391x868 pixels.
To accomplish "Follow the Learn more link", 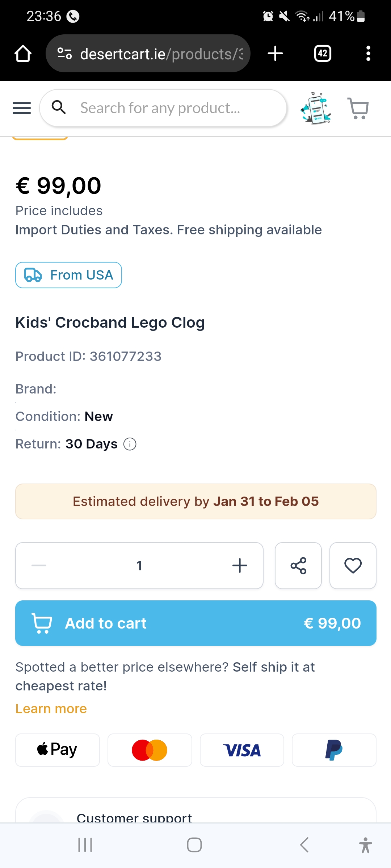I will (51, 709).
